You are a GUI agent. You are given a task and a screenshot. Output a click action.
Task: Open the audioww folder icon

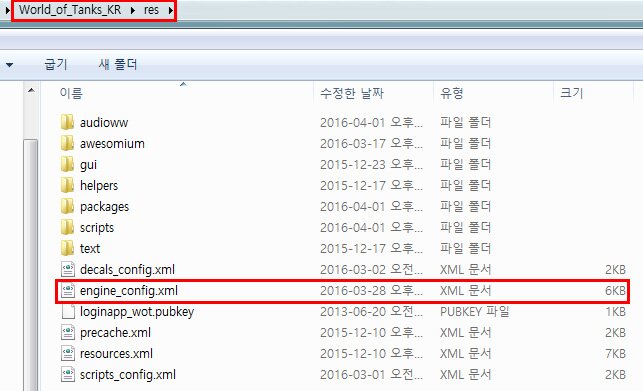tap(67, 122)
